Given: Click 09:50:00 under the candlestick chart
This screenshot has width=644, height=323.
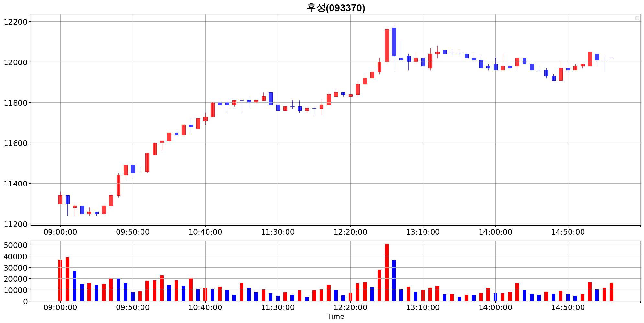Looking at the screenshot, I should pyautogui.click(x=133, y=232).
